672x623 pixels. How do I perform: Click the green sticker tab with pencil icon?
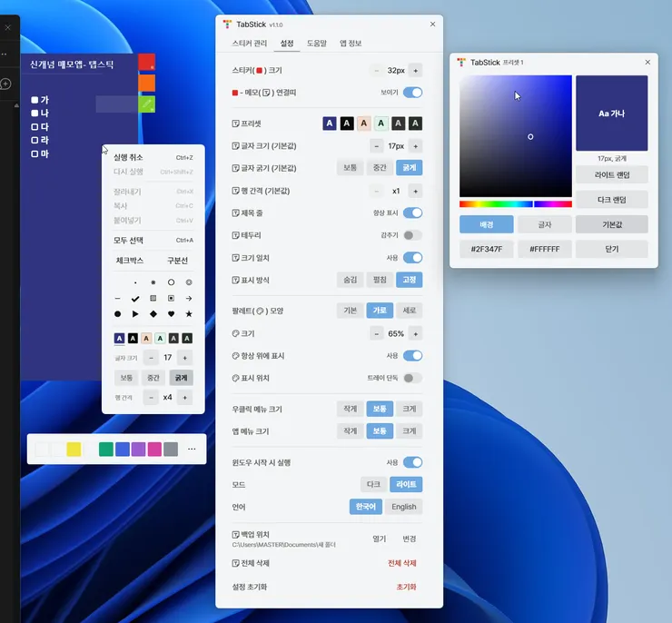[146, 104]
